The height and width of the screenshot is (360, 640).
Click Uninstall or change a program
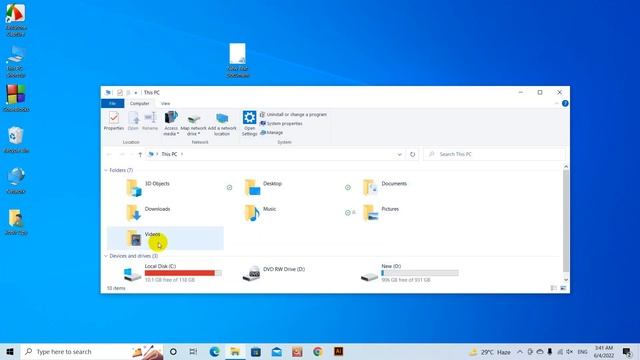[293, 115]
